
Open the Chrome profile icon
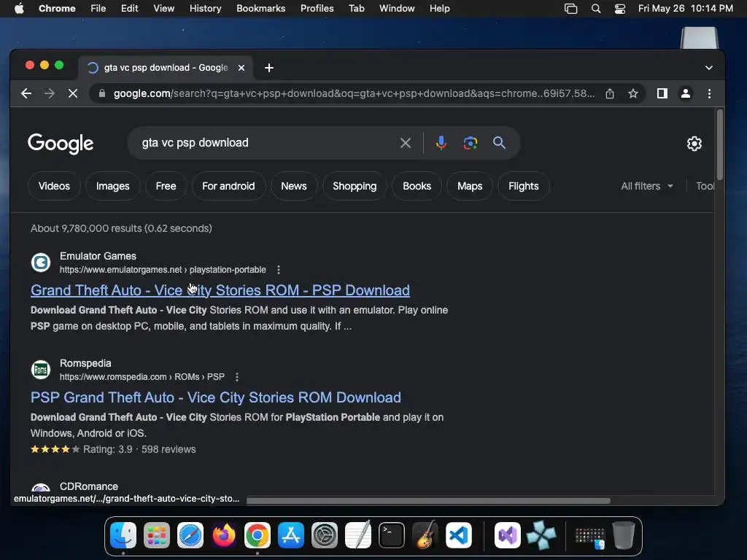(x=686, y=93)
